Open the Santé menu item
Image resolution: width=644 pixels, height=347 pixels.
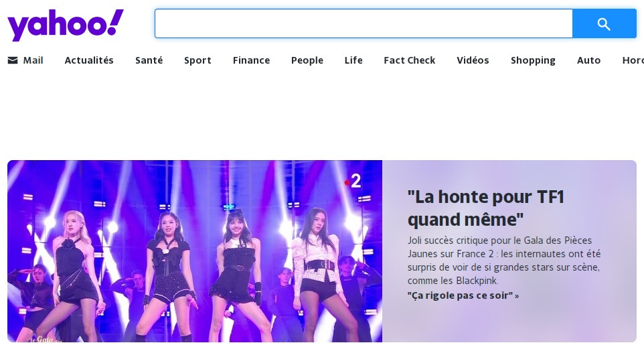(x=149, y=60)
